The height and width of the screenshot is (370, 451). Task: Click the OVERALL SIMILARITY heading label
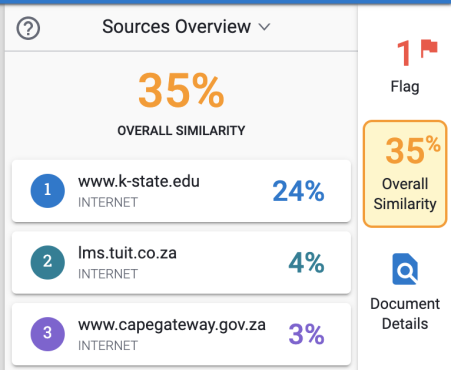[181, 130]
